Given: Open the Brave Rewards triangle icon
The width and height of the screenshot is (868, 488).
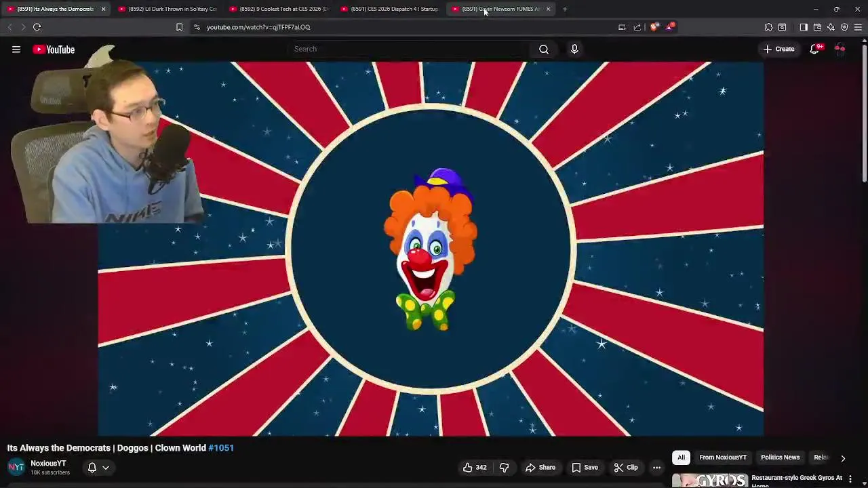Looking at the screenshot, I should [670, 27].
